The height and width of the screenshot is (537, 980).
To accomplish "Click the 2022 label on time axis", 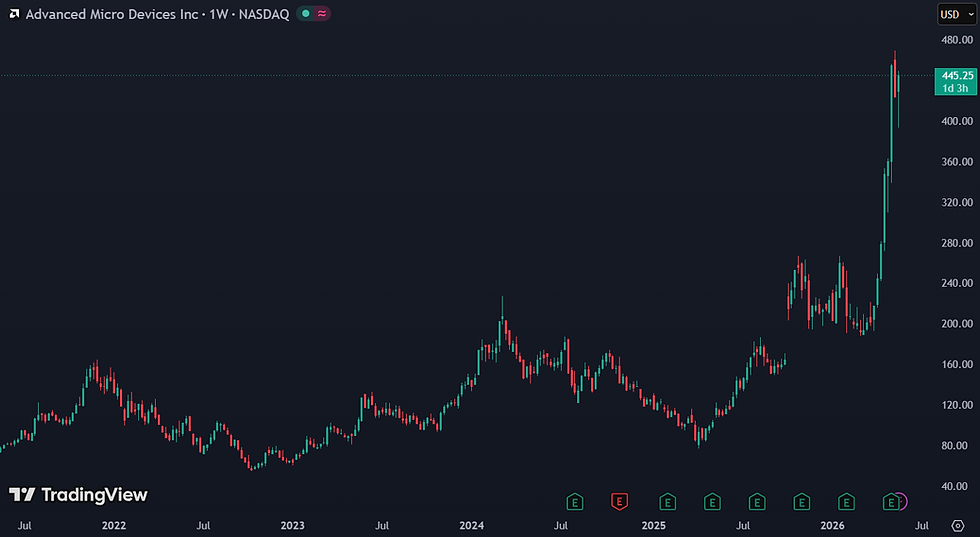I will (x=114, y=526).
